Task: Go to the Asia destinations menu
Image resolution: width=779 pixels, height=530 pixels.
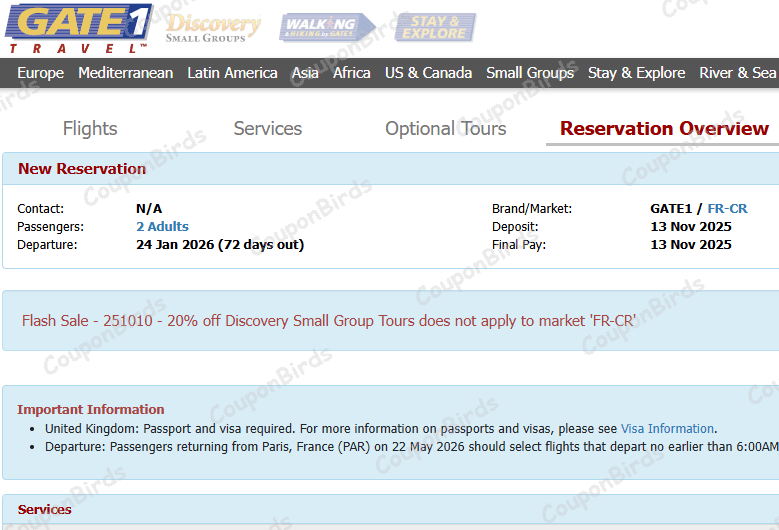Action: [305, 73]
